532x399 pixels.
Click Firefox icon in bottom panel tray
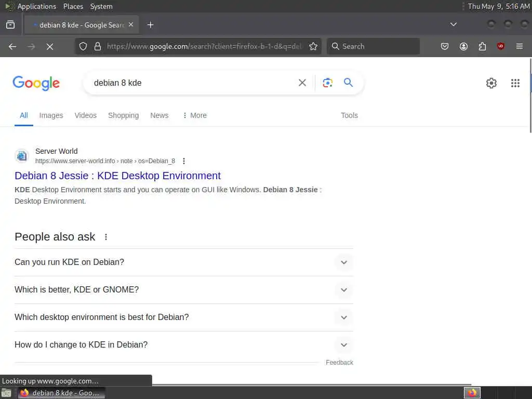pos(472,393)
